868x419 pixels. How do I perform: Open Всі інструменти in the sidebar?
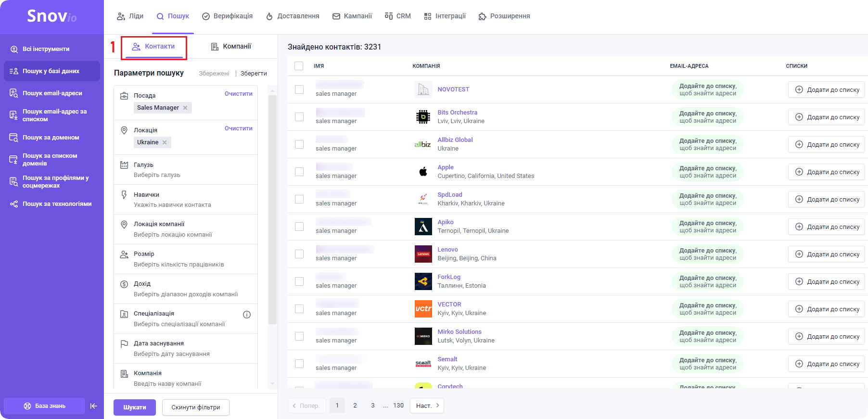tap(52, 49)
